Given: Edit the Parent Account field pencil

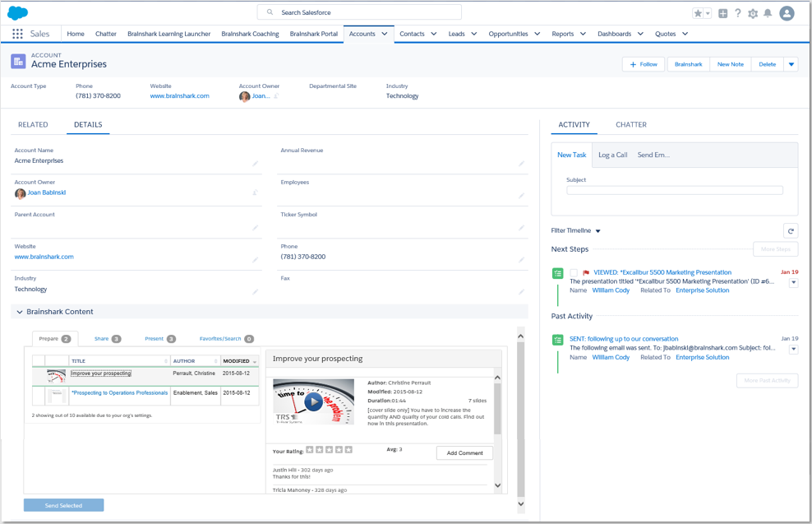Looking at the screenshot, I should tap(256, 228).
